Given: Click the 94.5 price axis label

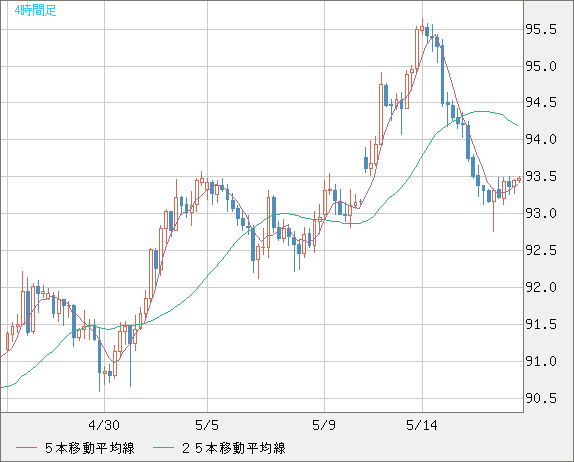Looking at the screenshot, I should [x=541, y=103].
